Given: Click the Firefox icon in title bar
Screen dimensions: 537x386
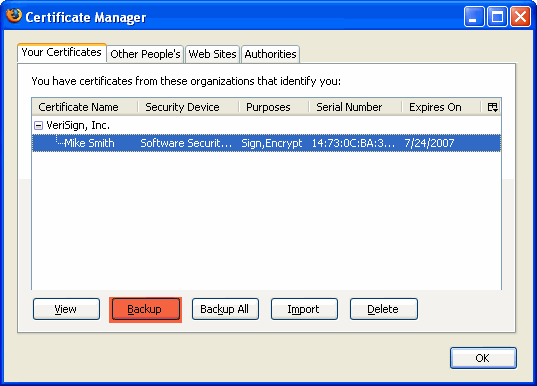Looking at the screenshot, I should click(x=14, y=16).
